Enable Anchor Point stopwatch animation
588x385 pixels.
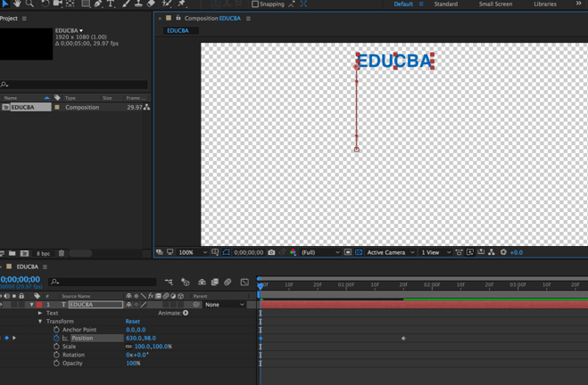[56, 330]
